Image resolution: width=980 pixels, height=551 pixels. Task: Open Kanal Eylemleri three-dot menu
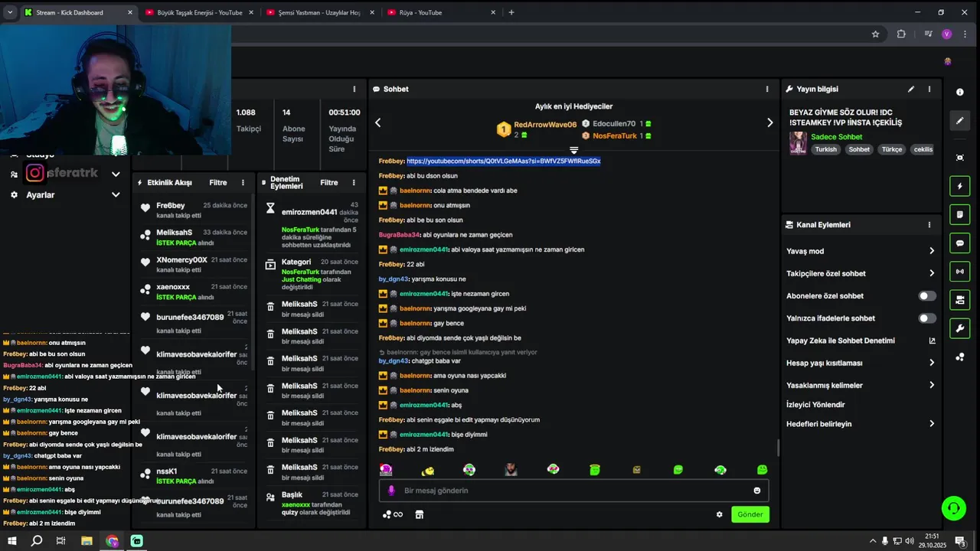pyautogui.click(x=929, y=225)
